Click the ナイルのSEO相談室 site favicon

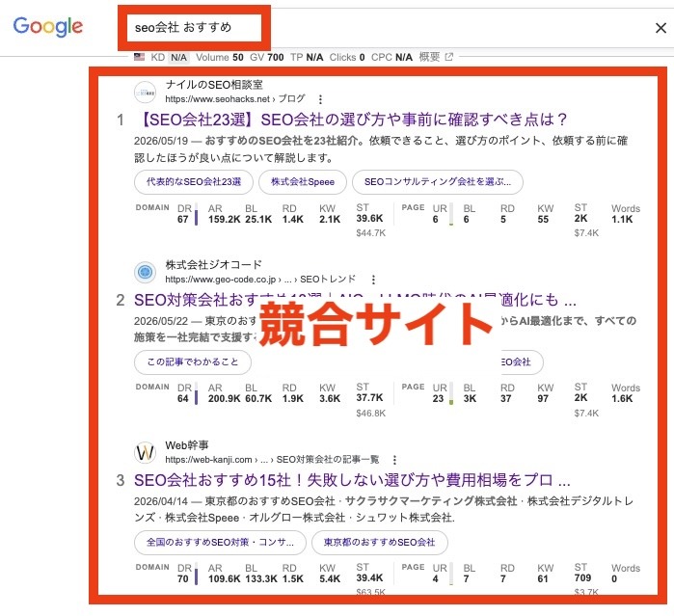pyautogui.click(x=145, y=92)
